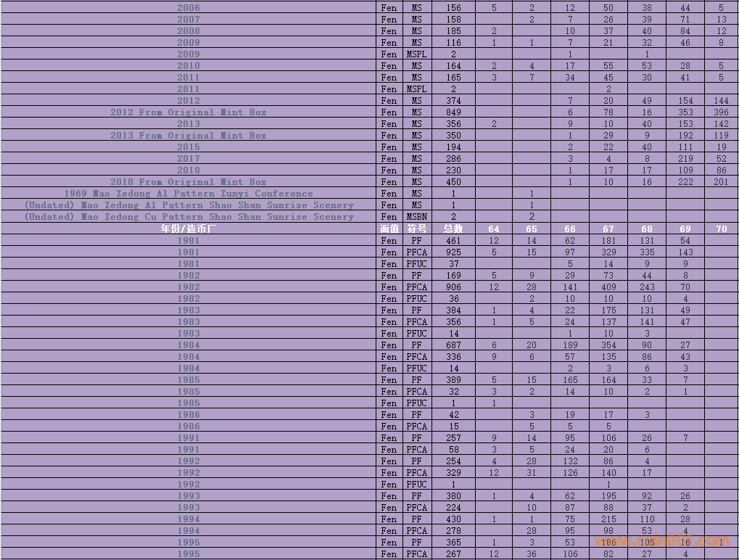Select the 2013 From Original Mint Box entry
The image size is (739, 560).
pos(189,136)
